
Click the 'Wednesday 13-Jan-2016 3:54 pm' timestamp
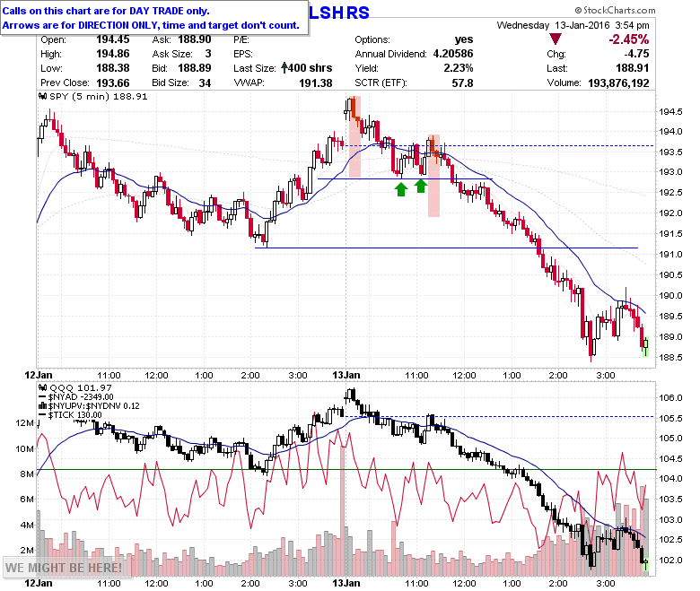573,25
